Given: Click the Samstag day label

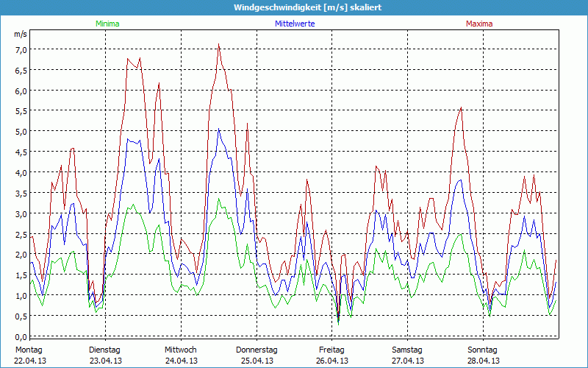Looking at the screenshot, I should pos(407,350).
